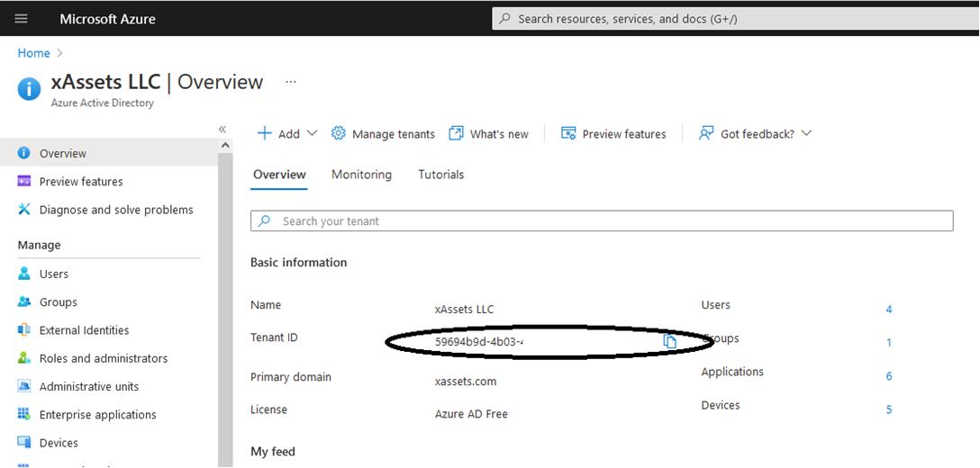Screen dimensions: 980x468
Task: Click the Users person icon in sidebar
Action: pos(23,274)
